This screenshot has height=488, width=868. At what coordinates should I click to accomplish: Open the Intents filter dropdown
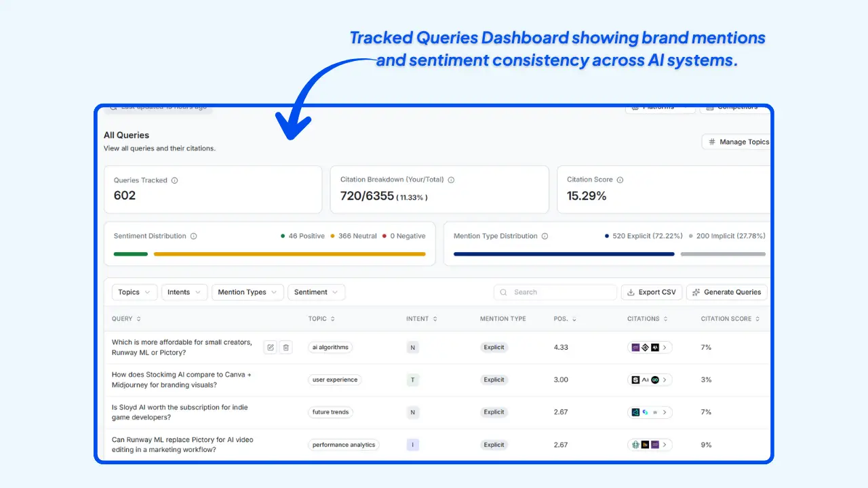[x=184, y=291]
